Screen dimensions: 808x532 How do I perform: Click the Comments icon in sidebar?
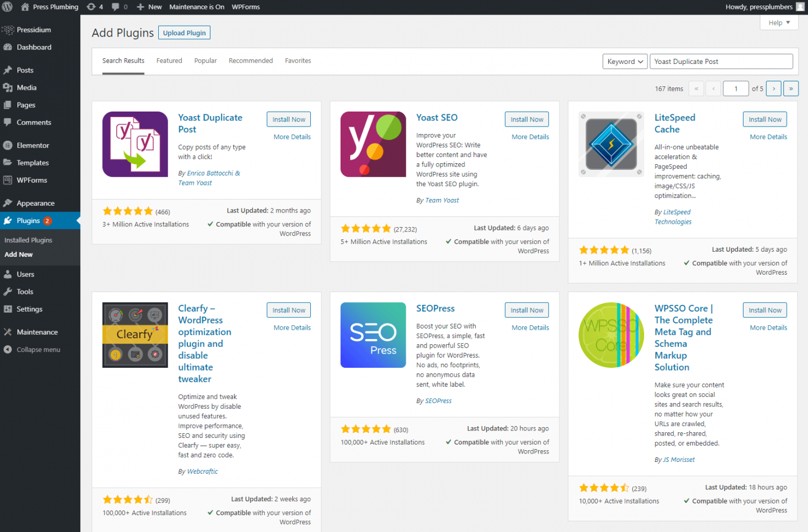[x=8, y=122]
